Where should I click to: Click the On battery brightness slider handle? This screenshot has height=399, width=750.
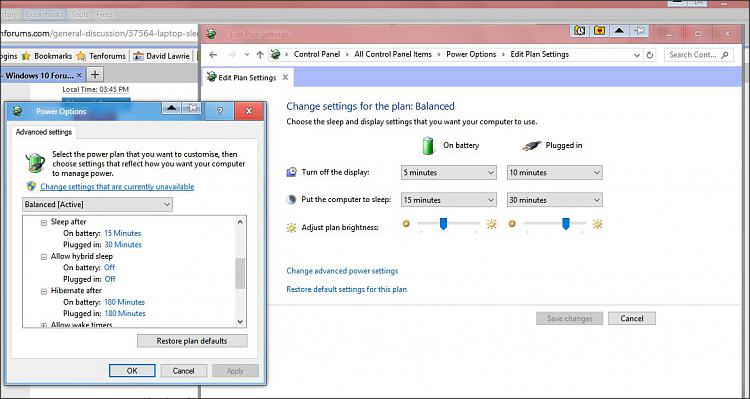[443, 223]
